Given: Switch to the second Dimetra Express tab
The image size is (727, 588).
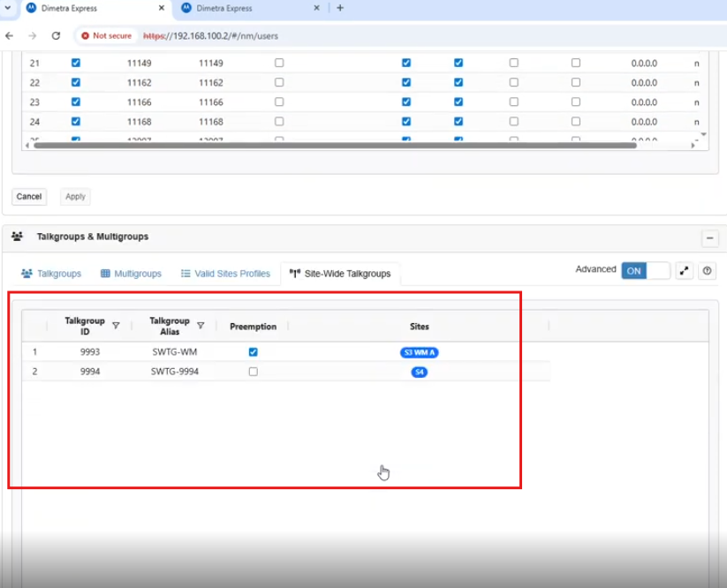Looking at the screenshot, I should [250, 8].
